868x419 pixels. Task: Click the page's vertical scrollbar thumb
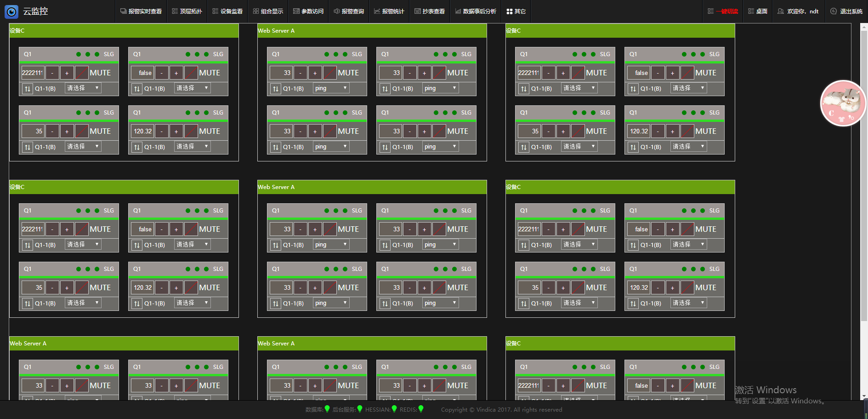(864, 175)
